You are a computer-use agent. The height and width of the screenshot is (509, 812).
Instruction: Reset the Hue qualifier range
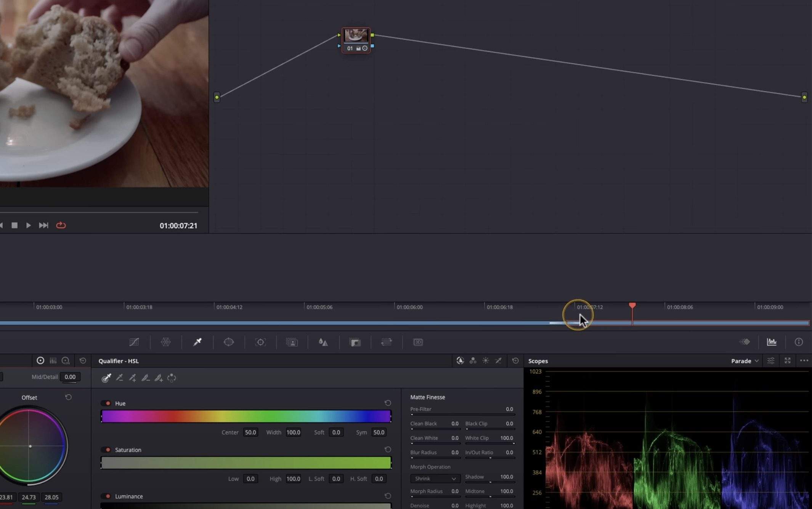click(x=388, y=403)
